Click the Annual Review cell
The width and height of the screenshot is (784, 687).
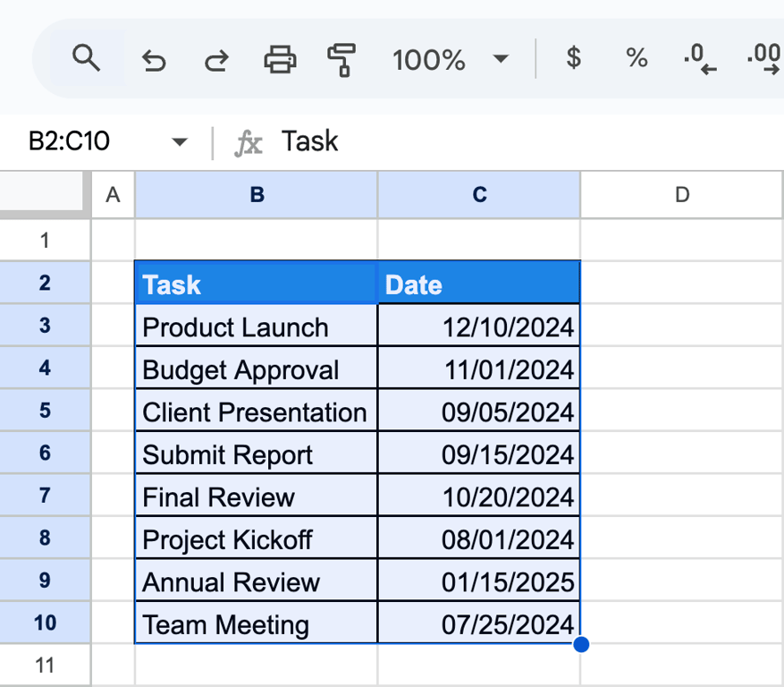[257, 581]
